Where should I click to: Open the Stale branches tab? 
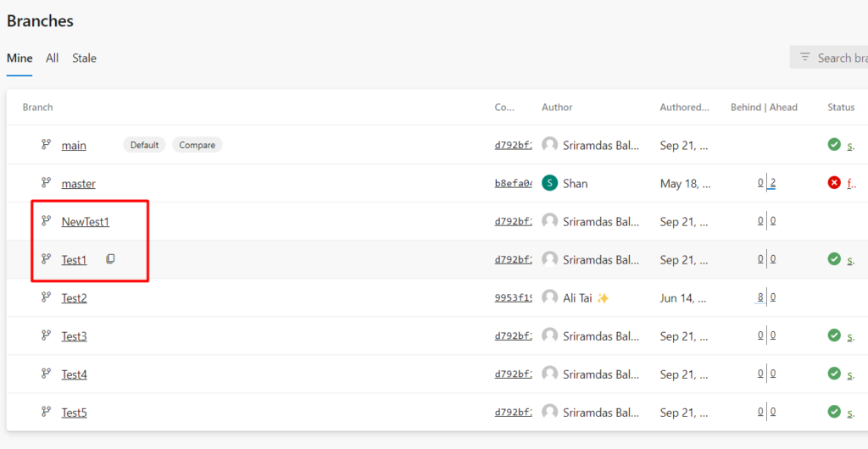tap(84, 58)
